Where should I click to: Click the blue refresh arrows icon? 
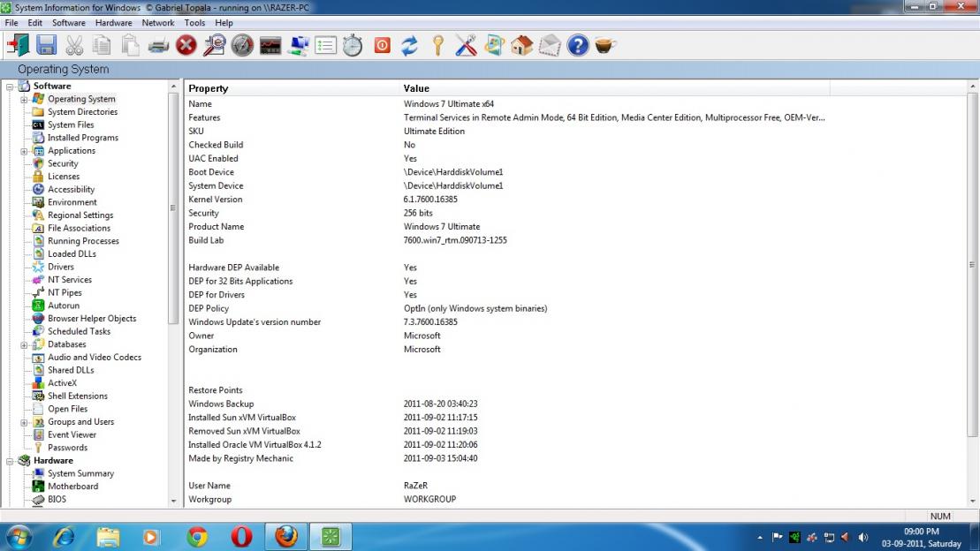pos(409,46)
